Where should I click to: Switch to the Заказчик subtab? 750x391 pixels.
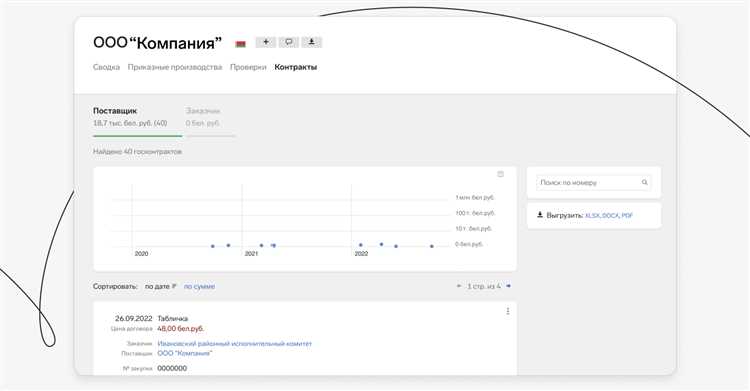(x=203, y=111)
